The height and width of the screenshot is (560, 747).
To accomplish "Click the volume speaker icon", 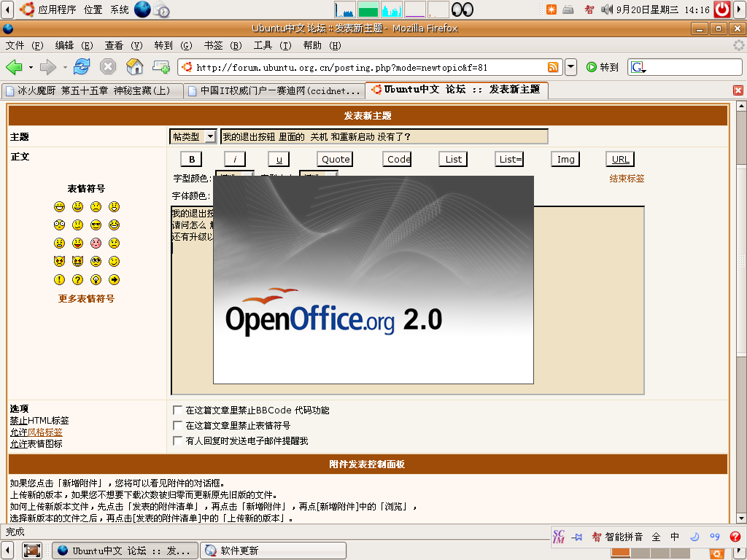I will [x=606, y=9].
